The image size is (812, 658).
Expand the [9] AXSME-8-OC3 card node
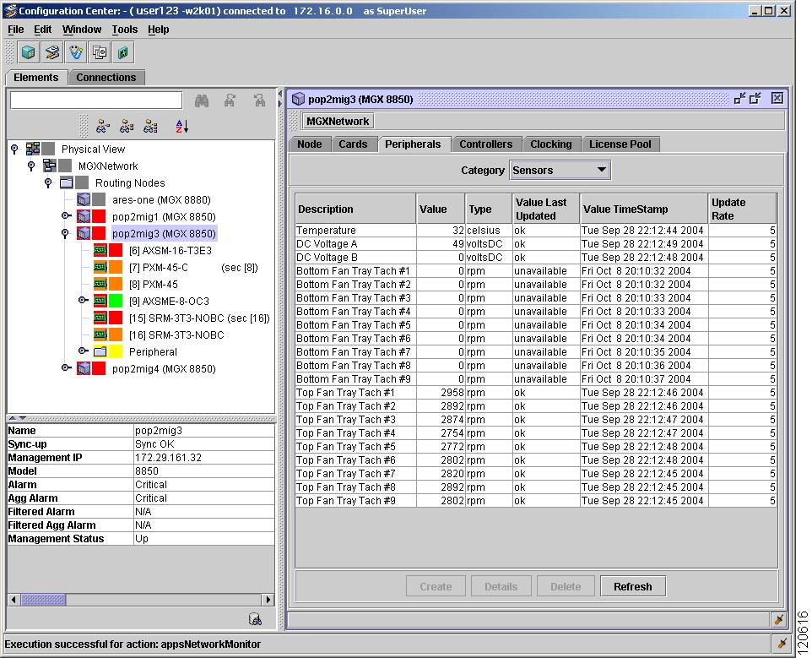tap(83, 301)
